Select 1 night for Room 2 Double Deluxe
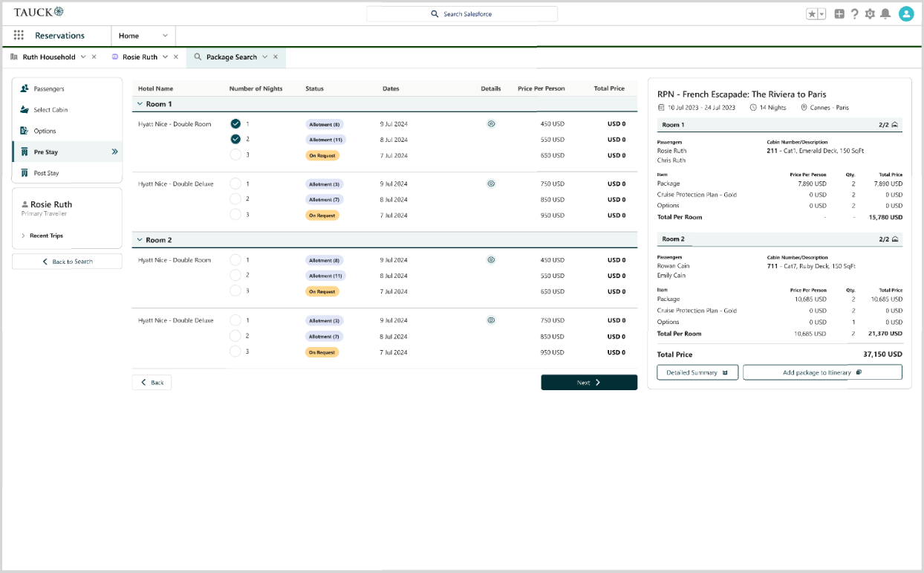Screen dimensions: 924x573 [x=235, y=320]
